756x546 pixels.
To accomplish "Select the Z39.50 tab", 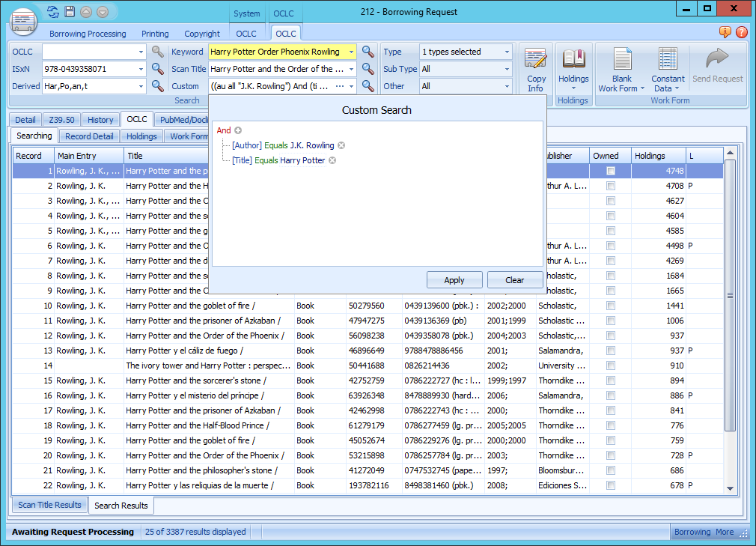I will click(x=62, y=119).
